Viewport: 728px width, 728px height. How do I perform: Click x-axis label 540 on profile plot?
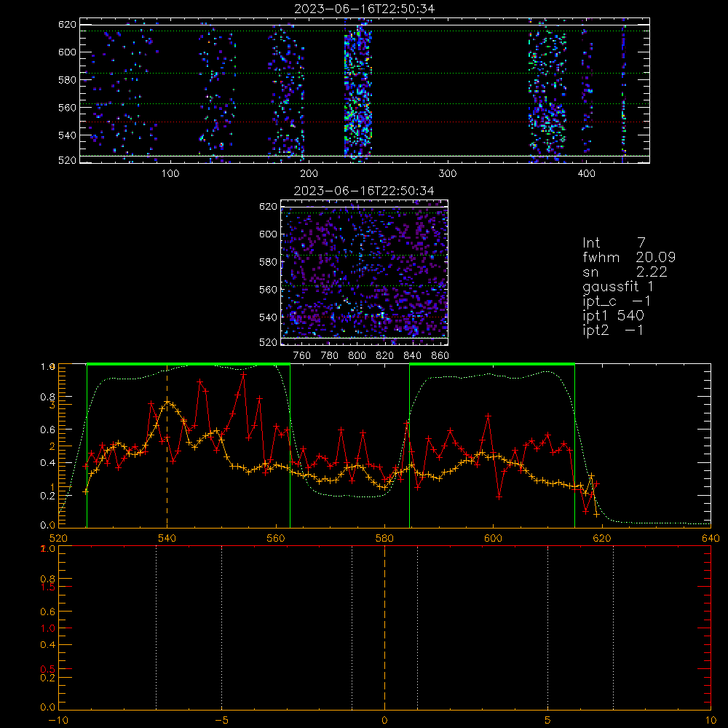click(167, 538)
